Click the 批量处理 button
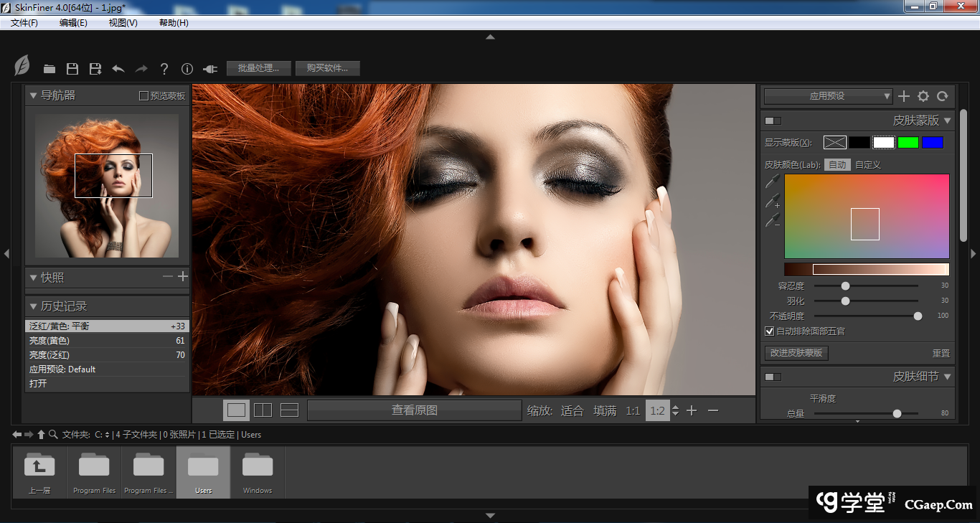980x523 pixels. click(258, 68)
